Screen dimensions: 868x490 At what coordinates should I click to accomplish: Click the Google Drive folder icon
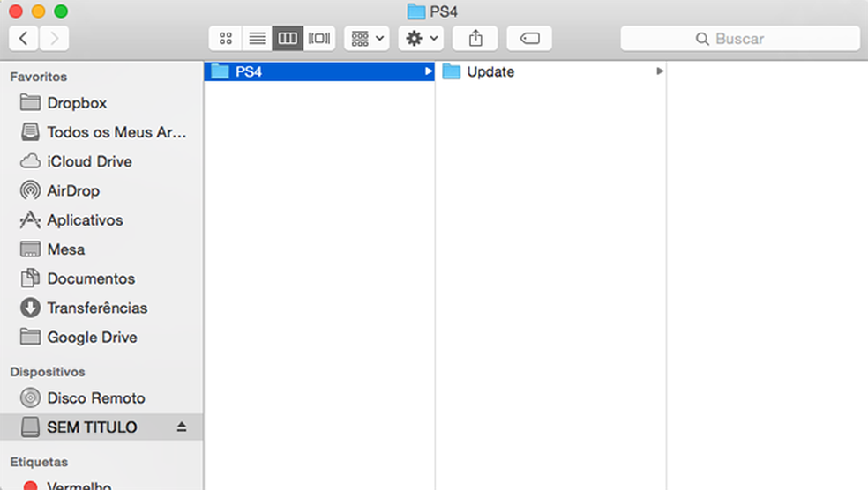click(30, 337)
